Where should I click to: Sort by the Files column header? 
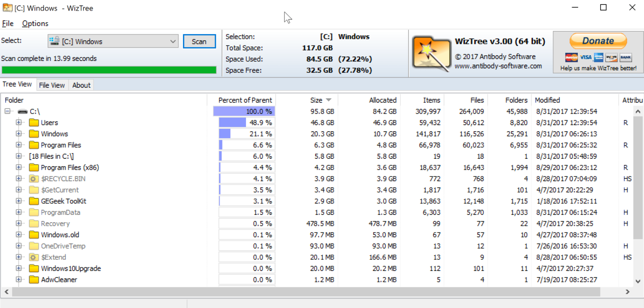click(x=466, y=100)
